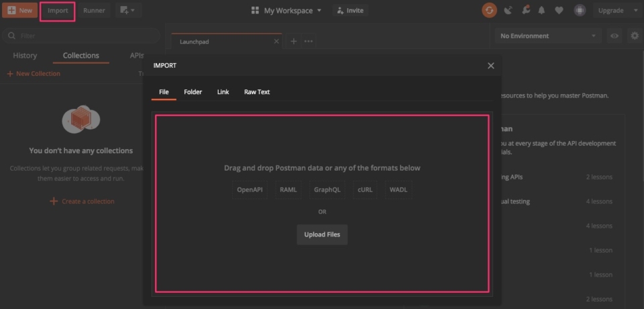Open the satellite capture requests icon
Image resolution: width=644 pixels, height=309 pixels.
[x=508, y=11]
